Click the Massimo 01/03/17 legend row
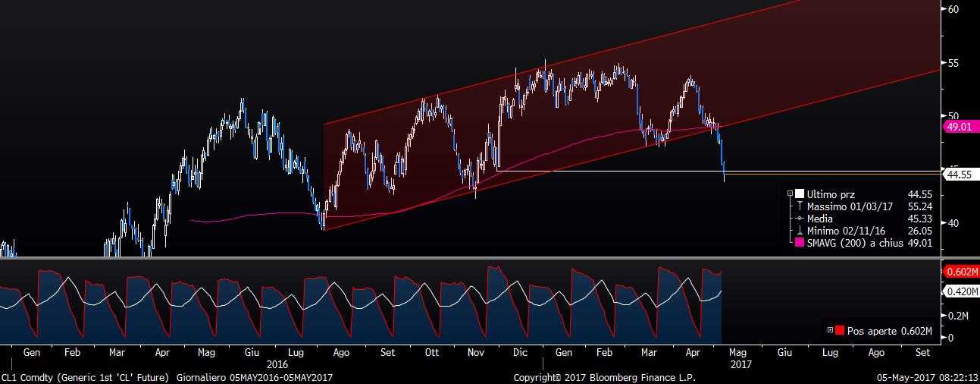Image resolution: width=980 pixels, height=384 pixels. [x=861, y=206]
